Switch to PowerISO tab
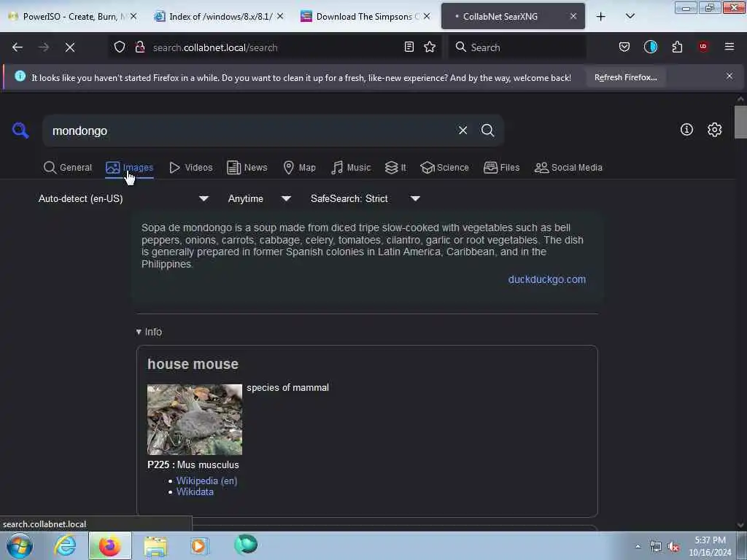Image resolution: width=747 pixels, height=560 pixels. click(72, 16)
